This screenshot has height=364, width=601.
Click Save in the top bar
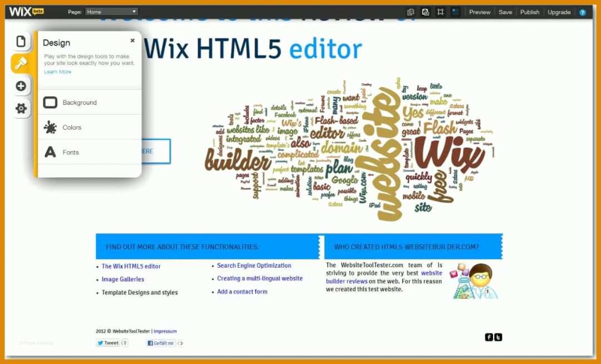tap(505, 12)
